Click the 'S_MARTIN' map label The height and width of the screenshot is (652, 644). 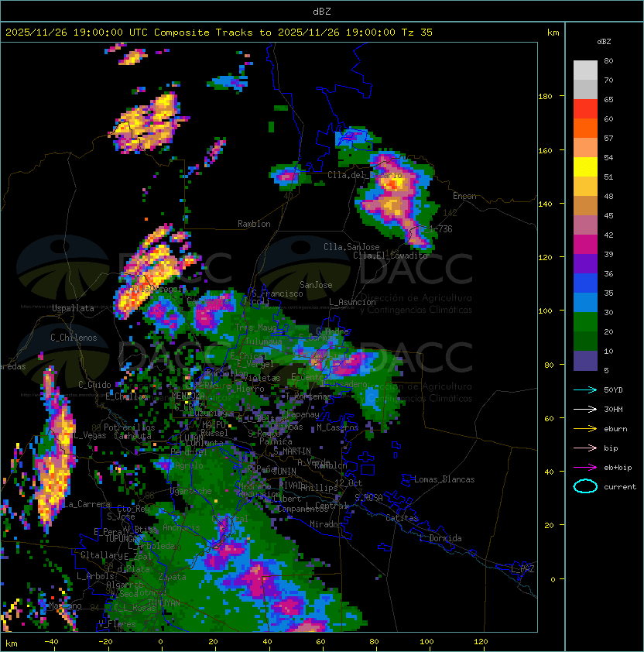(293, 451)
